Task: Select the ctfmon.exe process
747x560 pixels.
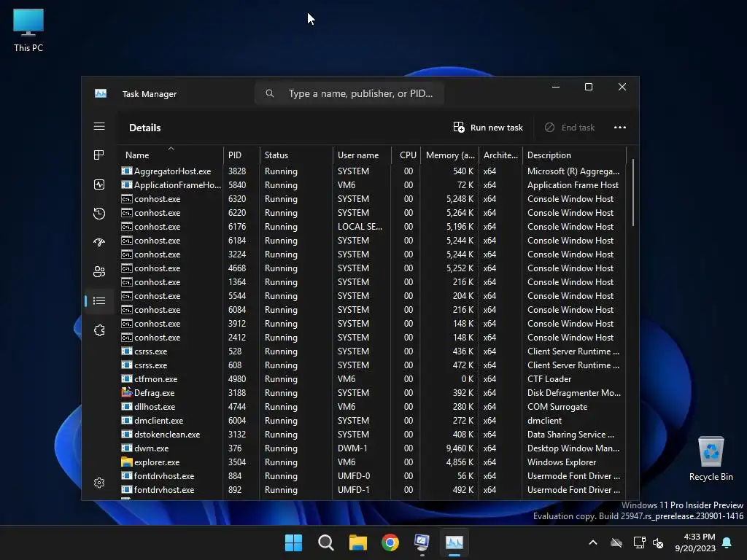Action: pyautogui.click(x=371, y=379)
